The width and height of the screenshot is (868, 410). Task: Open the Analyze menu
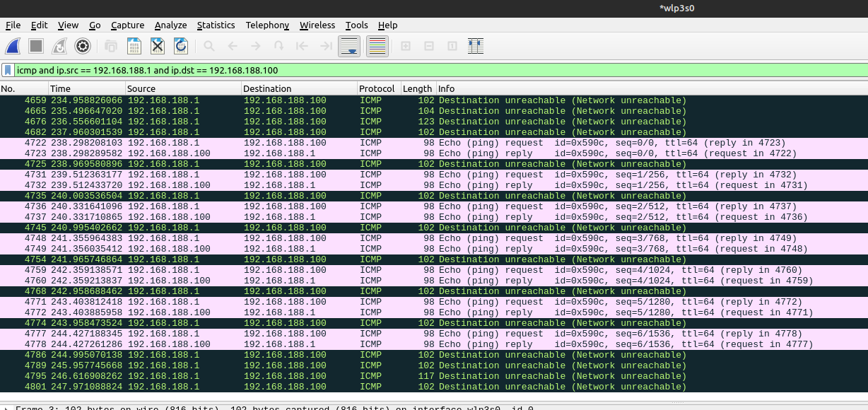(170, 25)
